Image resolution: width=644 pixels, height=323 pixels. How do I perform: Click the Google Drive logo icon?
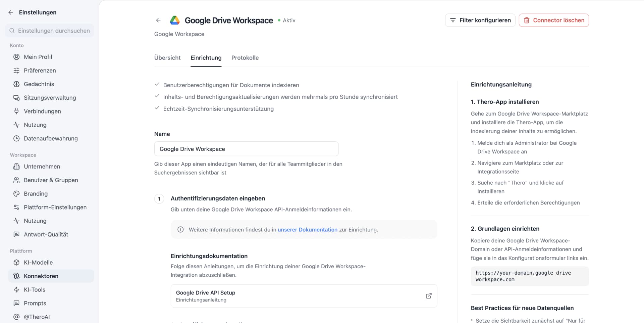[x=175, y=20]
